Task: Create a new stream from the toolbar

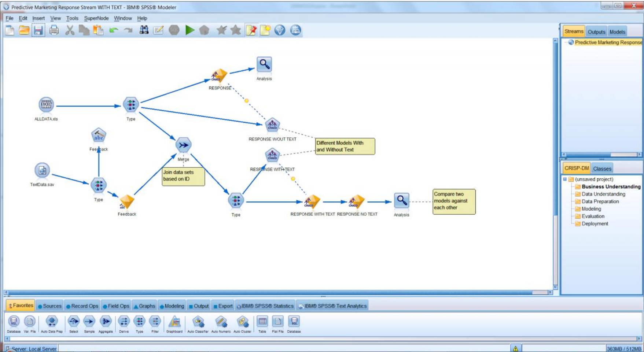Action: [10, 30]
